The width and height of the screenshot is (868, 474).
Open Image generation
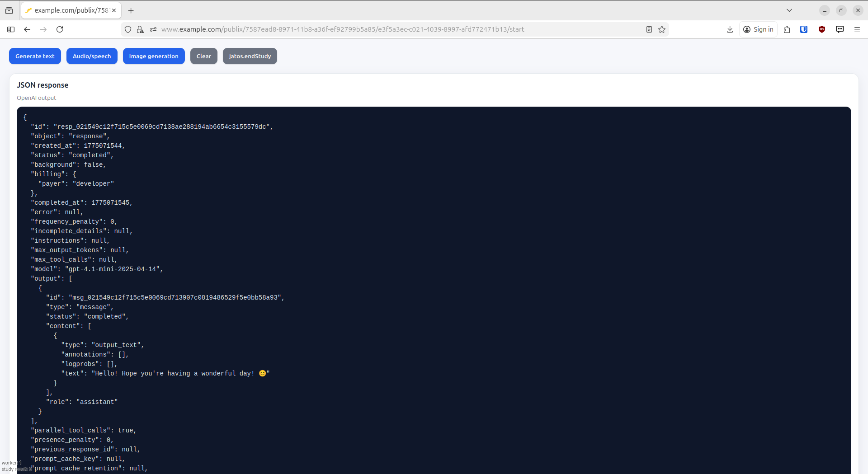[154, 56]
